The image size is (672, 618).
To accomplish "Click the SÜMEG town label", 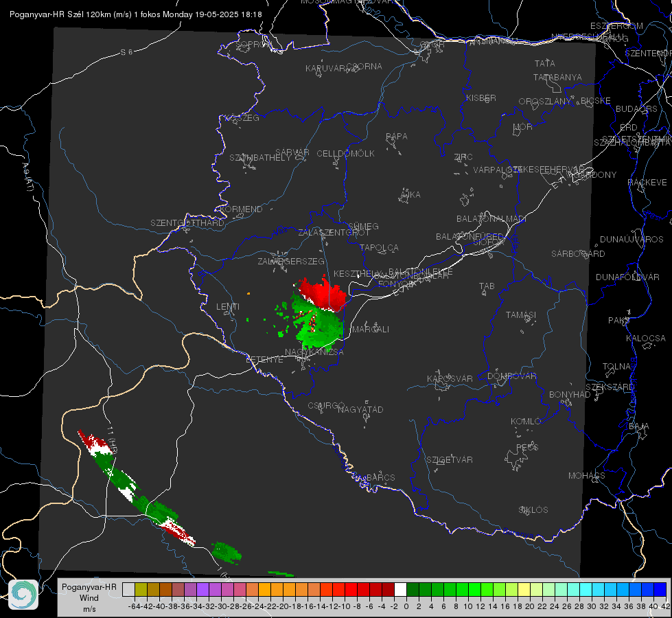I will coord(363,226).
